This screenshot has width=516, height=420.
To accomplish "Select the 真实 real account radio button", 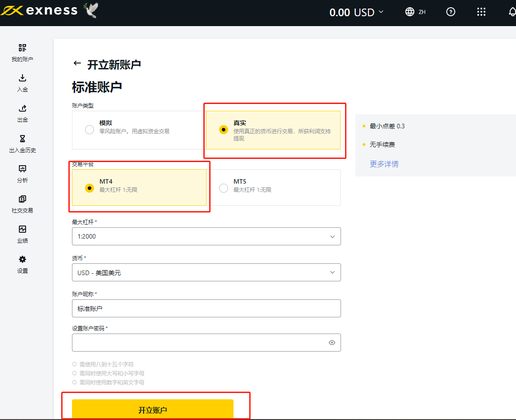I will [x=224, y=130].
